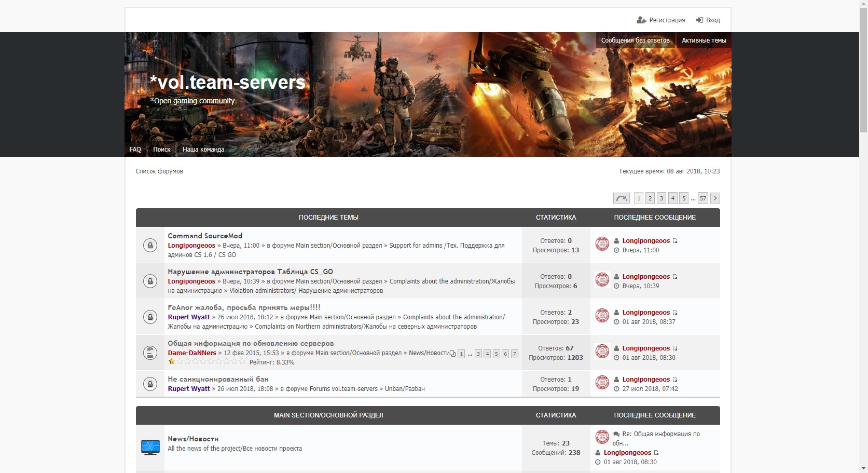Click 'Текущее время: 08 авг 2018, 10:23' text
The width and height of the screenshot is (868, 473).
[x=669, y=171]
